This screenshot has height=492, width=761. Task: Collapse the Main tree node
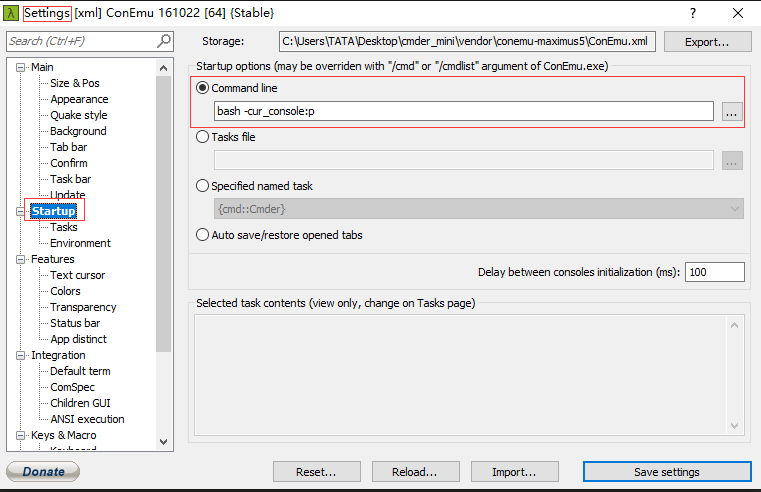pyautogui.click(x=20, y=67)
